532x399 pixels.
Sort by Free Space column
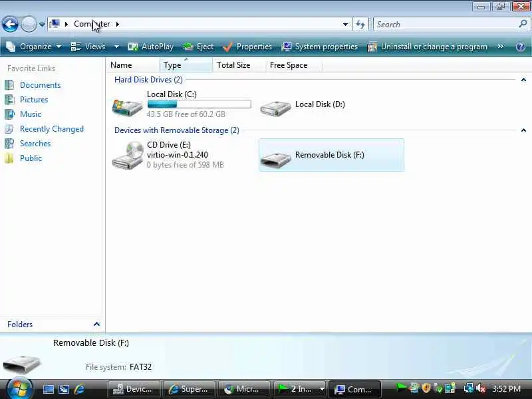(294, 65)
